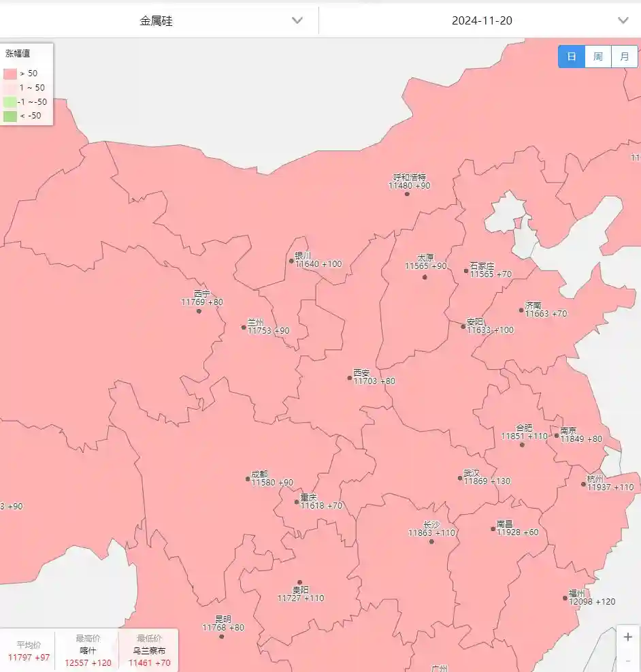The height and width of the screenshot is (672, 641).
Task: Select the 武汉 city marker dot
Action: pyautogui.click(x=460, y=478)
